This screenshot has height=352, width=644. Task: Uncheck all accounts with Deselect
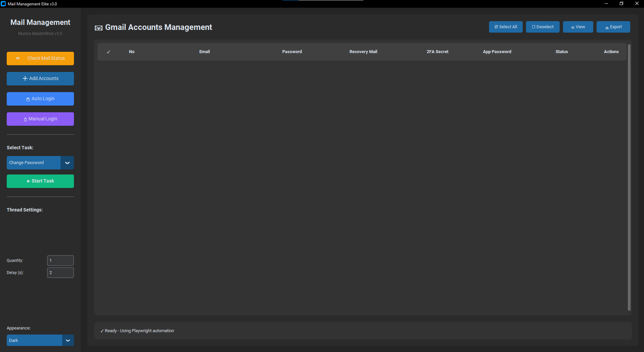543,27
